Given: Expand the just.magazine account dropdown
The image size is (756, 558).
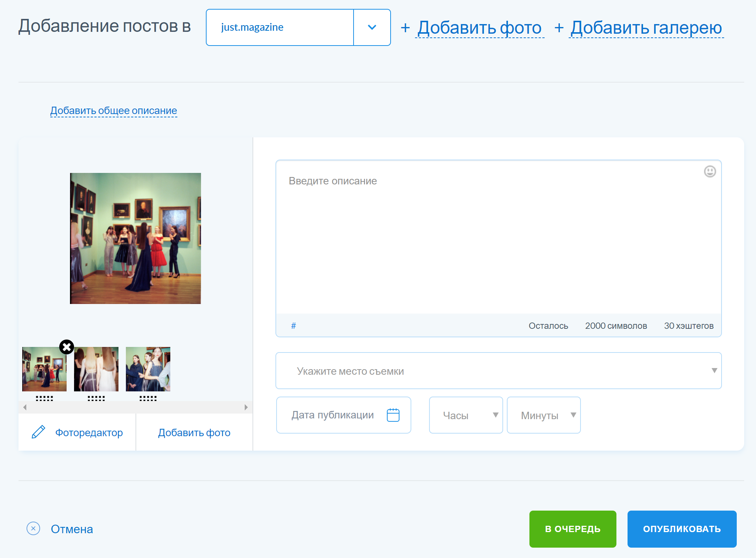Looking at the screenshot, I should click(372, 27).
